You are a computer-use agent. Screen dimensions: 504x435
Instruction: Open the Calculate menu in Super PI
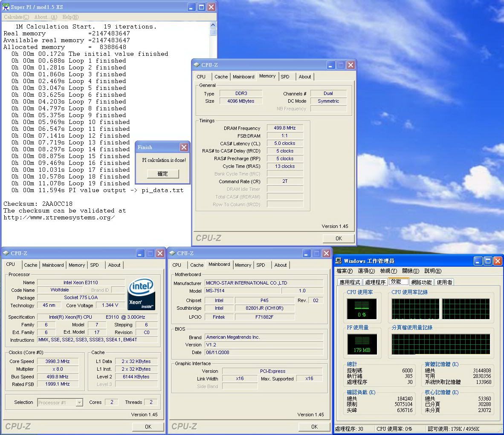coord(16,17)
